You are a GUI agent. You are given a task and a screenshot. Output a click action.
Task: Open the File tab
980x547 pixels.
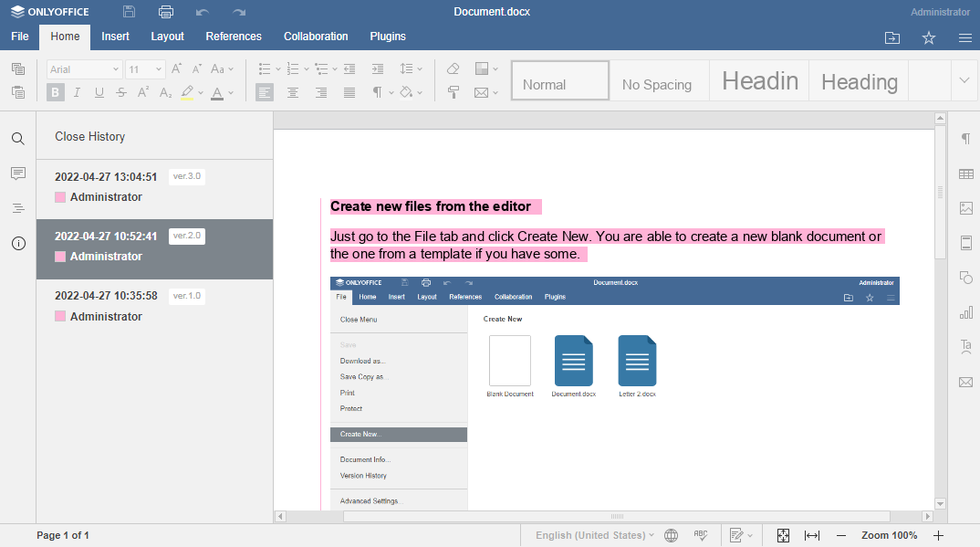(x=20, y=37)
